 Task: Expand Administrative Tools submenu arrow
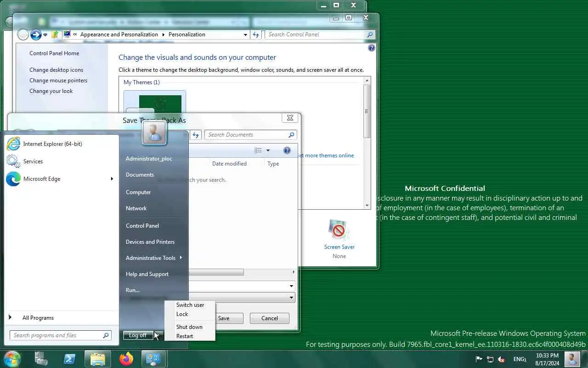pos(181,258)
